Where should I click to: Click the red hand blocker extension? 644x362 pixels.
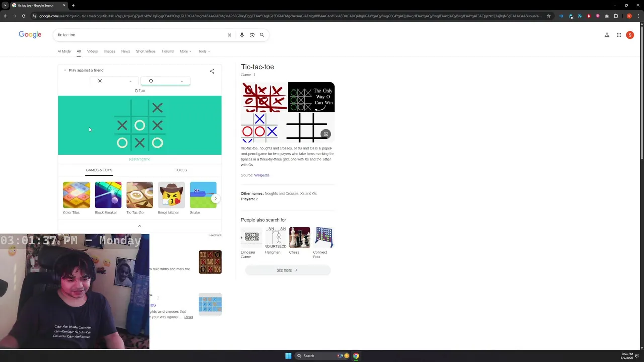[588, 16]
